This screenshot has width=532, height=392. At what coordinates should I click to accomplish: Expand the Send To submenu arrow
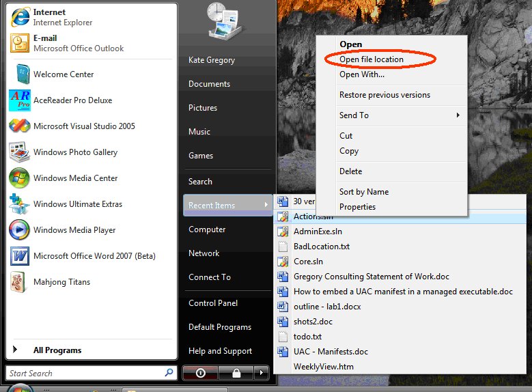(458, 115)
